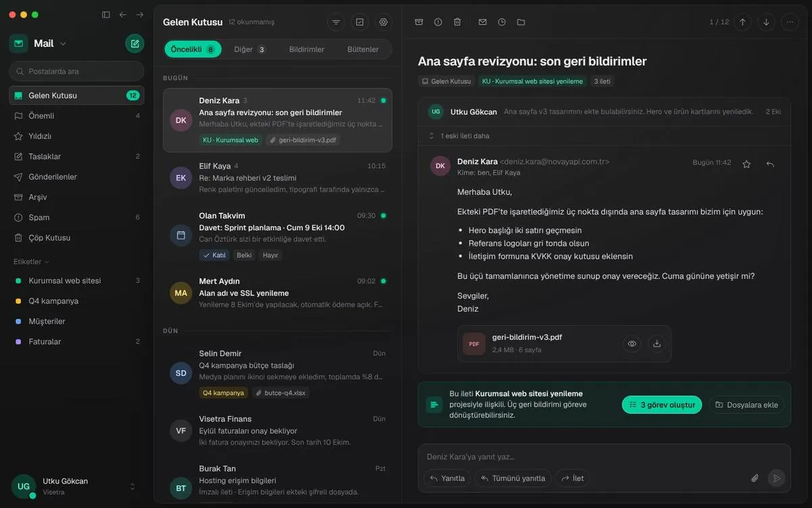This screenshot has width=812, height=508.
Task: Move message to folder icon
Action: tap(521, 22)
